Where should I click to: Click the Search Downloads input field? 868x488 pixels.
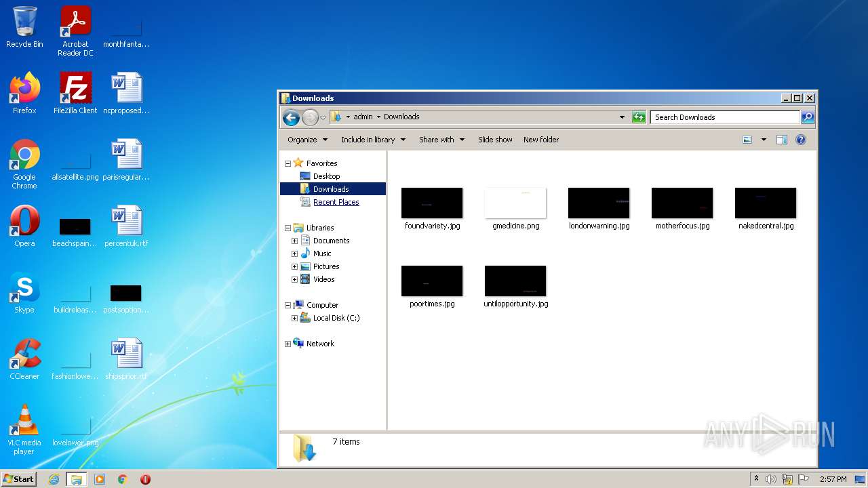click(725, 117)
